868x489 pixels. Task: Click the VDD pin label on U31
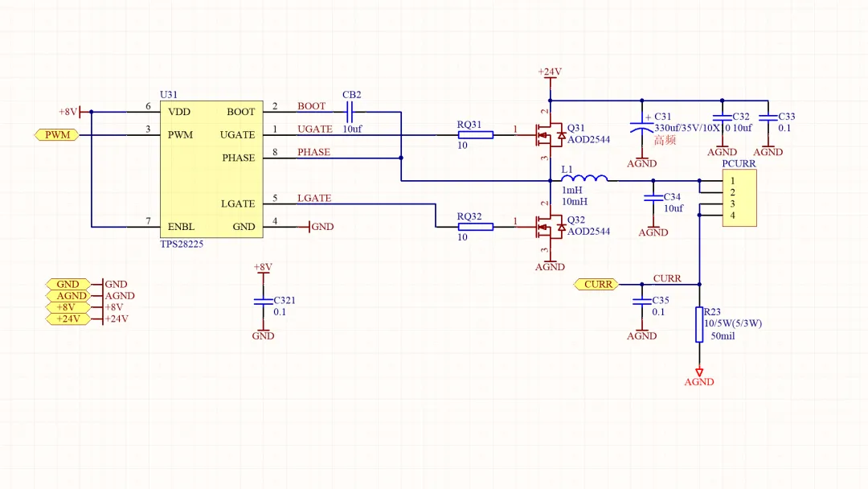(178, 112)
